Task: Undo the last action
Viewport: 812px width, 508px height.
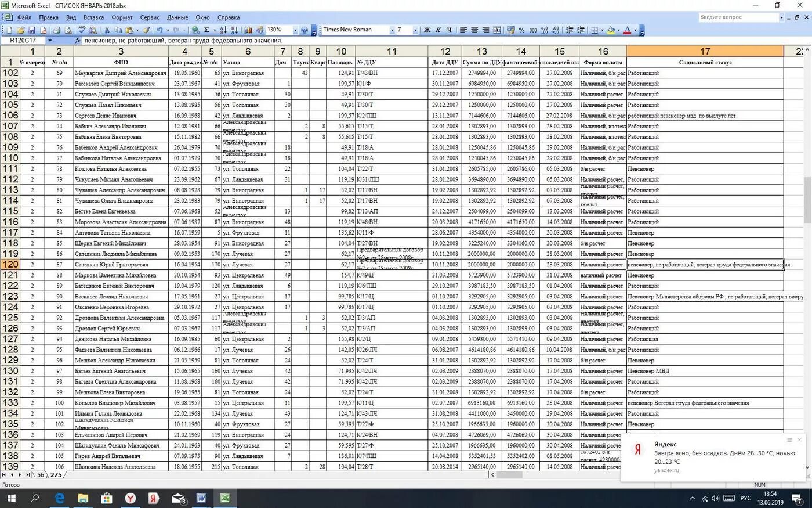Action: coord(159,30)
